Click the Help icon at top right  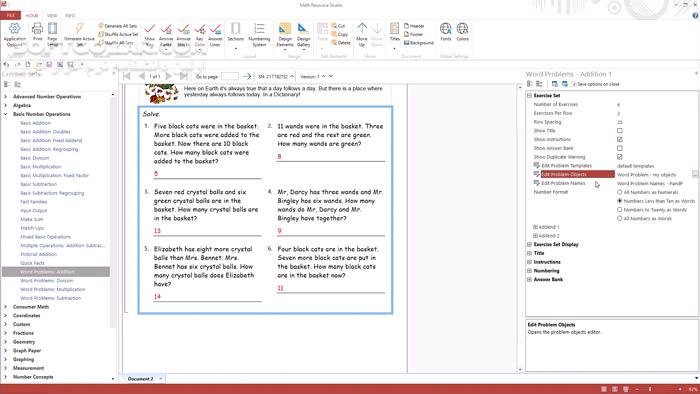[695, 16]
